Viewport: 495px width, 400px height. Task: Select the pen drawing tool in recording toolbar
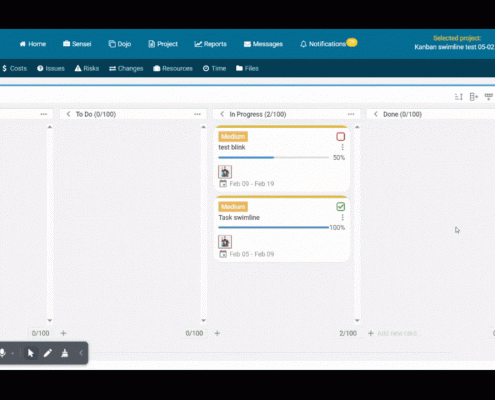(48, 353)
